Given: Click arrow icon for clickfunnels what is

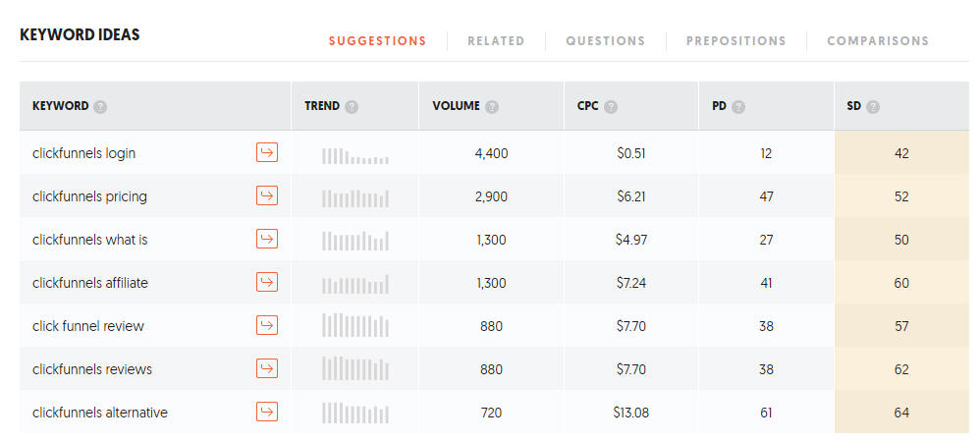Looking at the screenshot, I should (267, 239).
